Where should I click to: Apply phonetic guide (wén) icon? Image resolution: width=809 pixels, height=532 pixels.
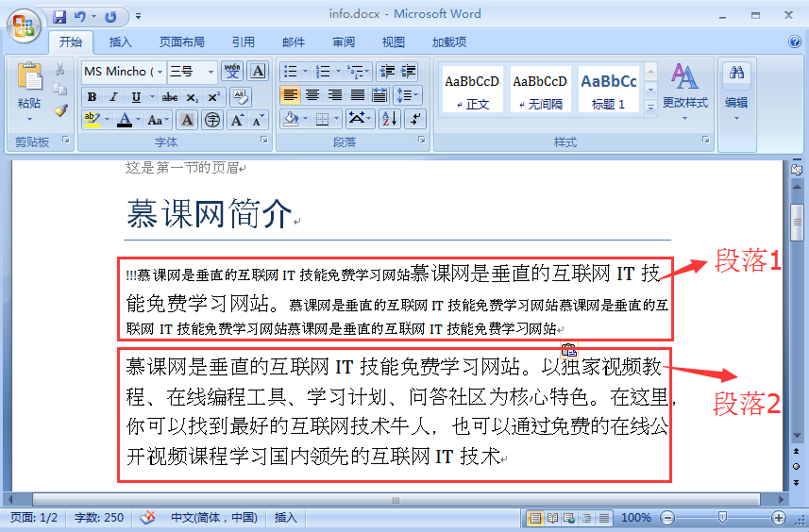point(232,71)
